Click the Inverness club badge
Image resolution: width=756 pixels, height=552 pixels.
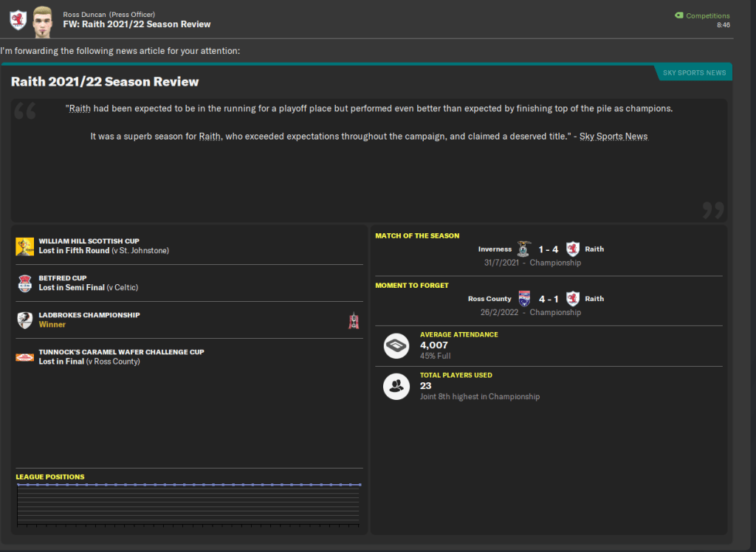tap(524, 249)
